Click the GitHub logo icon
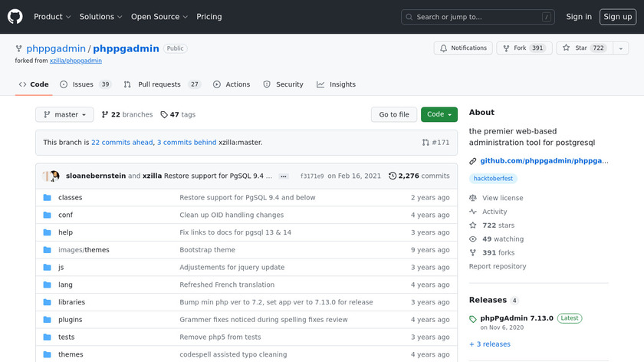This screenshot has width=644, height=362. [x=15, y=16]
